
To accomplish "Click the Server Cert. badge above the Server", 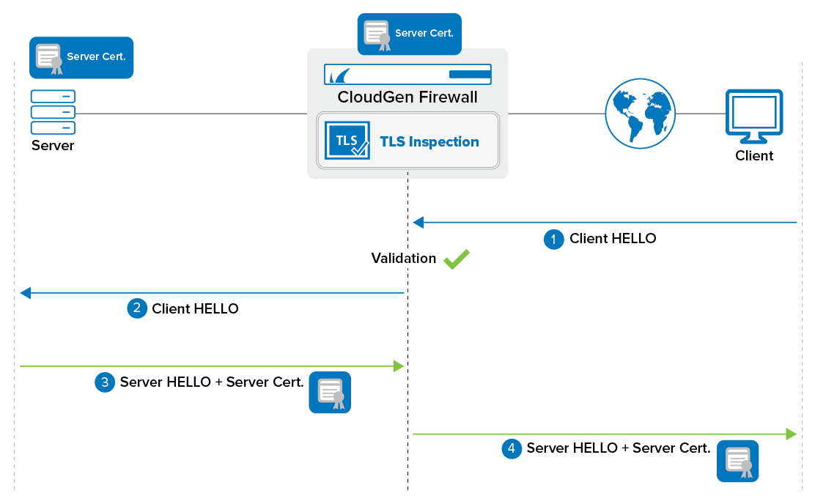I will (x=81, y=58).
